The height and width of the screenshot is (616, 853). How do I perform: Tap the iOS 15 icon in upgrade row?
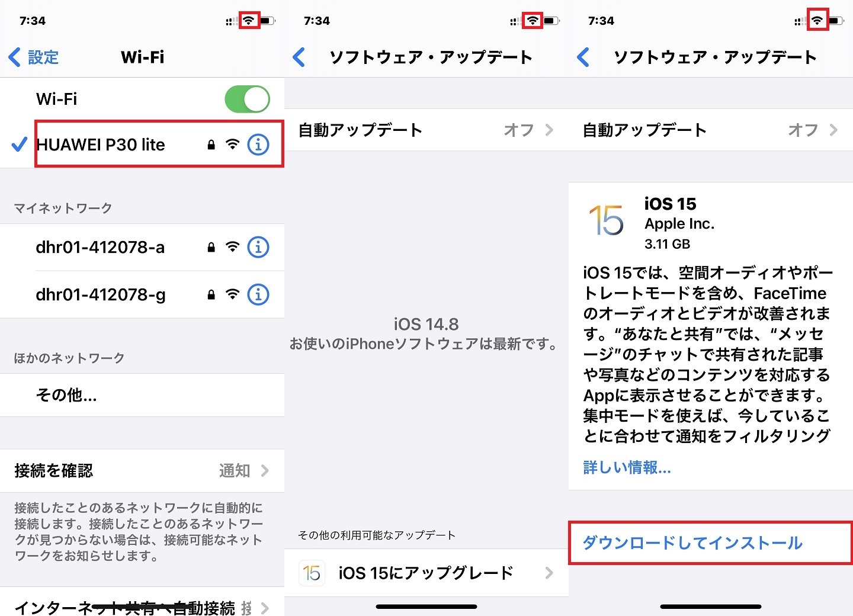point(312,573)
